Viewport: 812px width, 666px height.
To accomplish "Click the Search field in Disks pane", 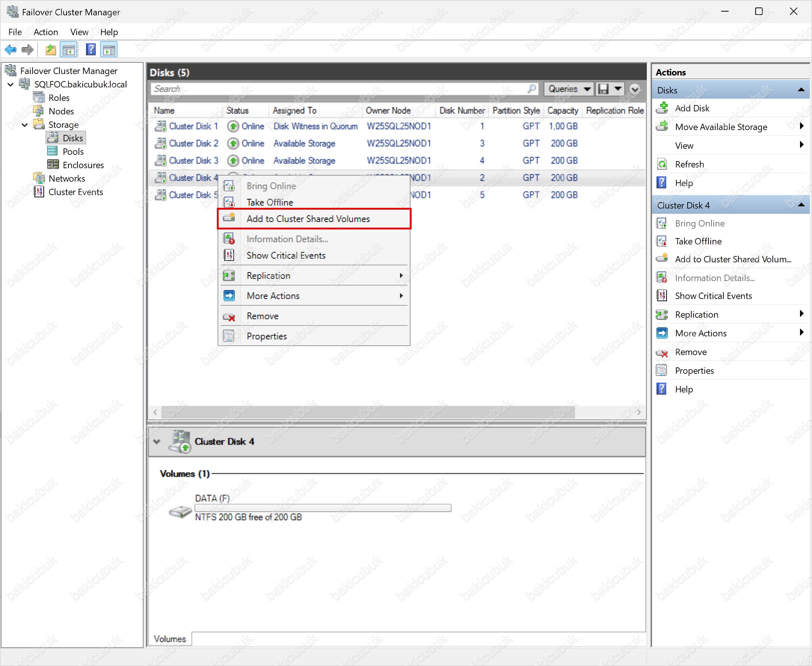I will click(338, 89).
